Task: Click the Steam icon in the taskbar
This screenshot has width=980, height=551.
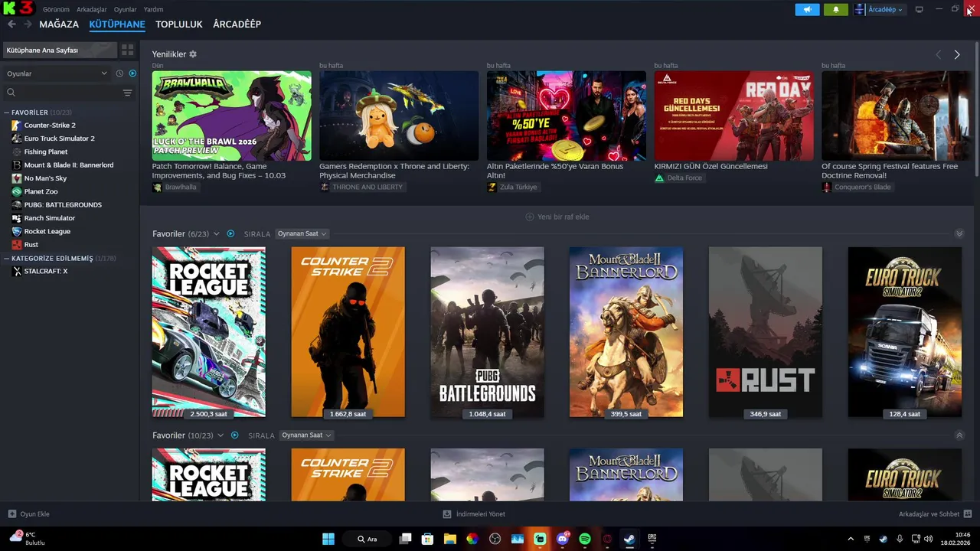Action: 629,539
